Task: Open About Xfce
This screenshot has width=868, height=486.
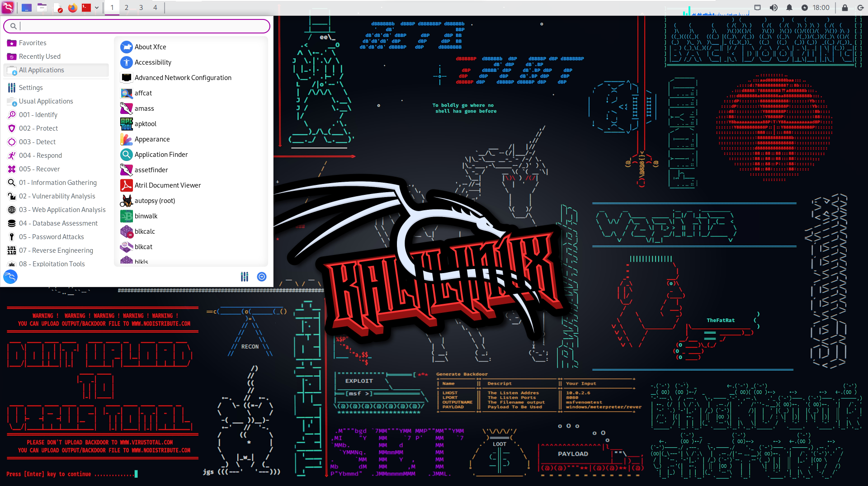Action: 150,47
